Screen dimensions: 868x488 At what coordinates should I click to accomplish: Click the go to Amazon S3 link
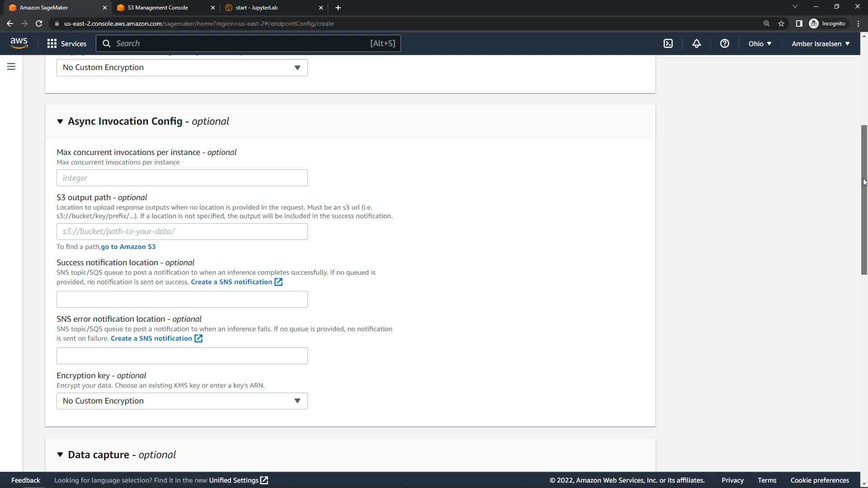click(128, 247)
